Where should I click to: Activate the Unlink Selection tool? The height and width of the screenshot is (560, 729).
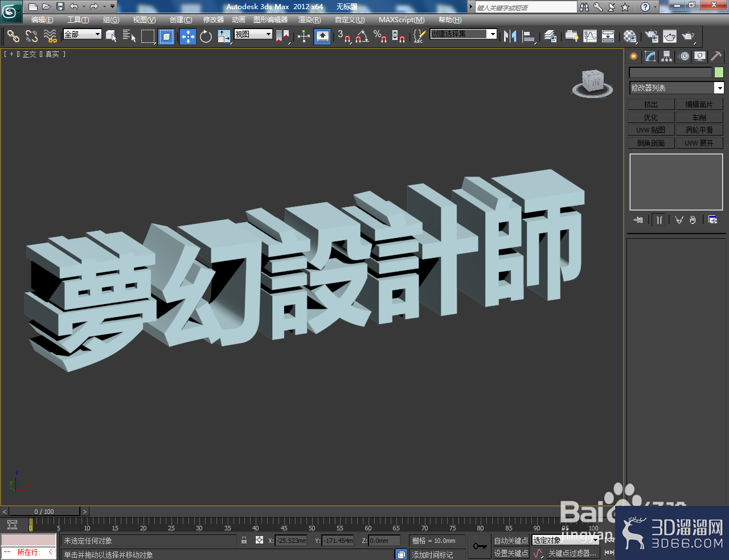tap(31, 36)
